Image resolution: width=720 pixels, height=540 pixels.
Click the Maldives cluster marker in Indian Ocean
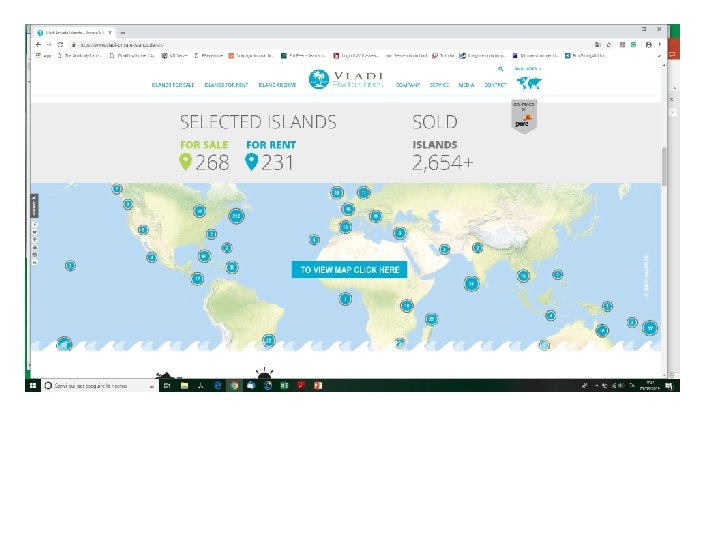click(471, 284)
